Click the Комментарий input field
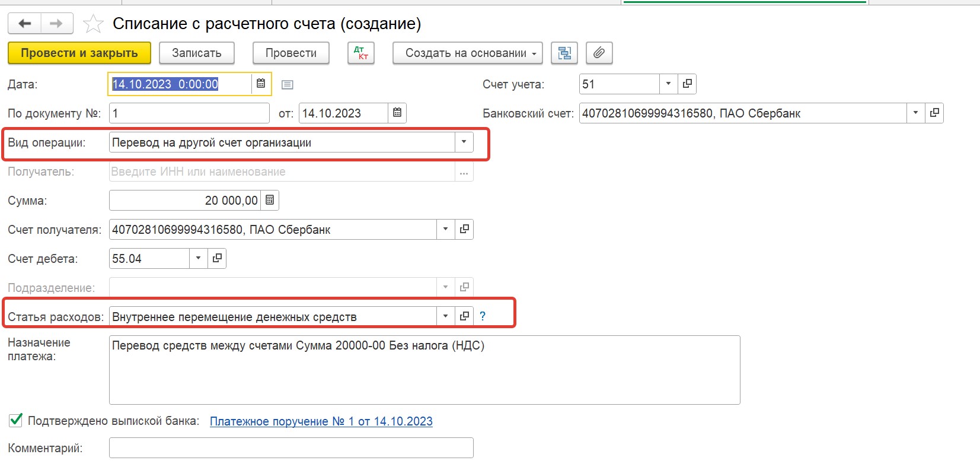Screen dimensions: 980x470 click(x=291, y=448)
